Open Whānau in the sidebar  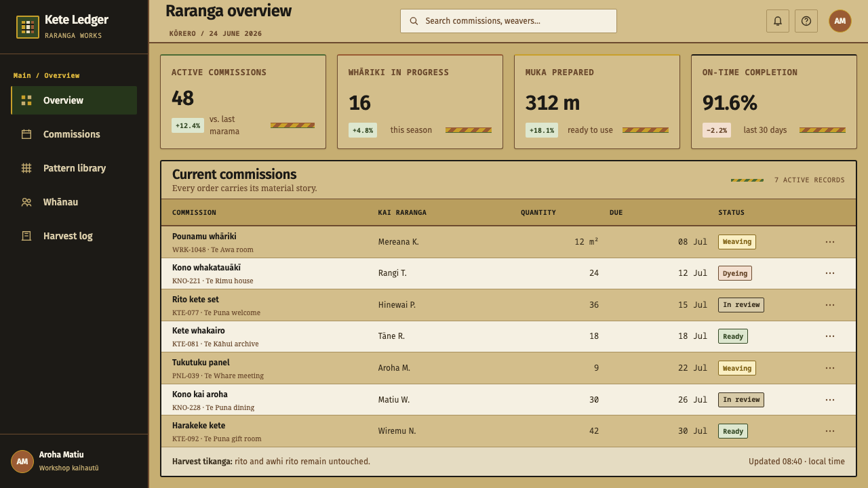click(74, 202)
